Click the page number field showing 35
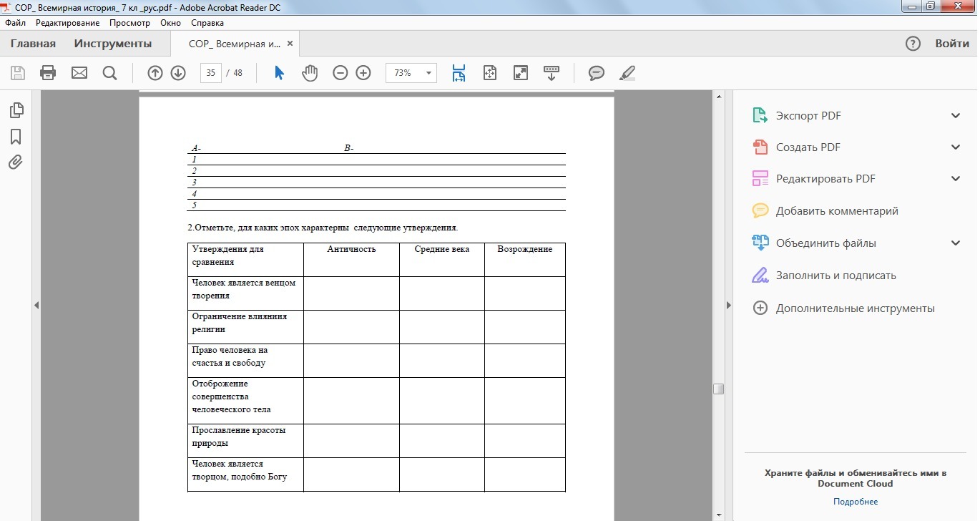 point(211,73)
